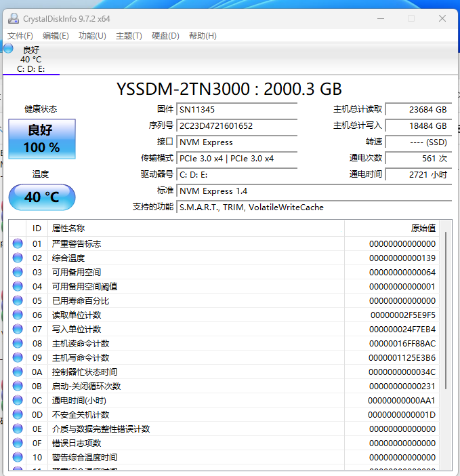Viewport: 460px width, 476px height.
Task: Minimize the CrystalDiskInfo window
Action: click(381, 18)
